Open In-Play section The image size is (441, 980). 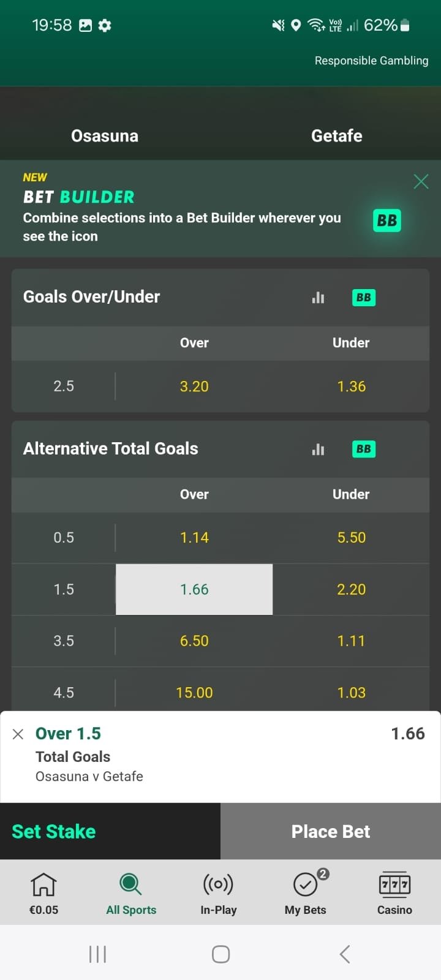point(219,893)
